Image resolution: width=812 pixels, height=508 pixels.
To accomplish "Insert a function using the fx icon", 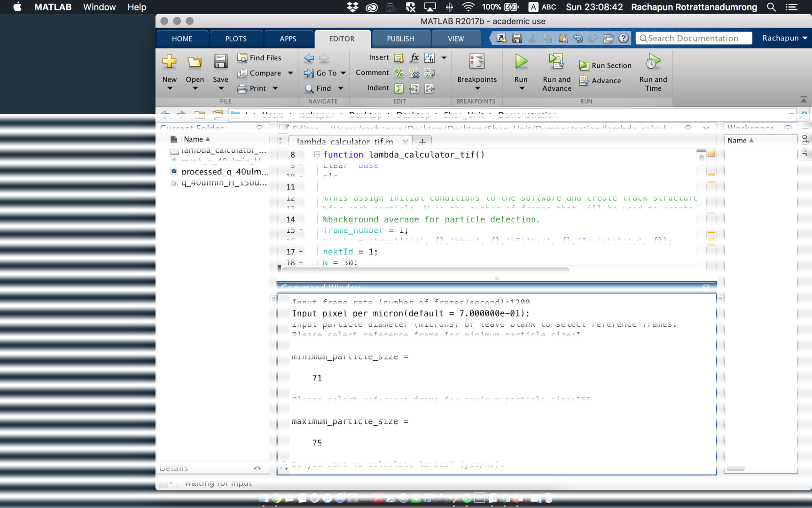I will 414,57.
